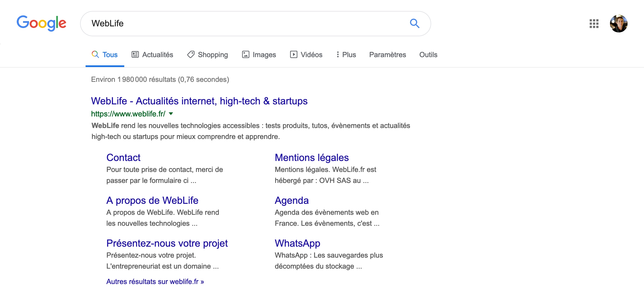
Task: Click the Vidéos play icon
Action: pos(293,55)
